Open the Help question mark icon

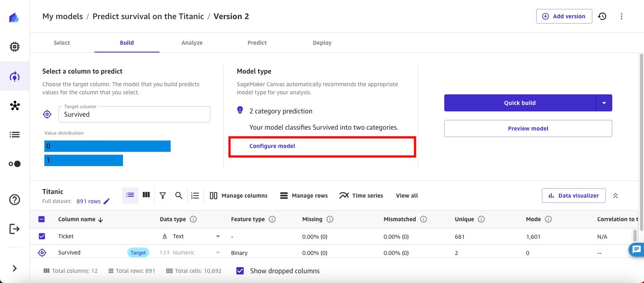pyautogui.click(x=15, y=200)
